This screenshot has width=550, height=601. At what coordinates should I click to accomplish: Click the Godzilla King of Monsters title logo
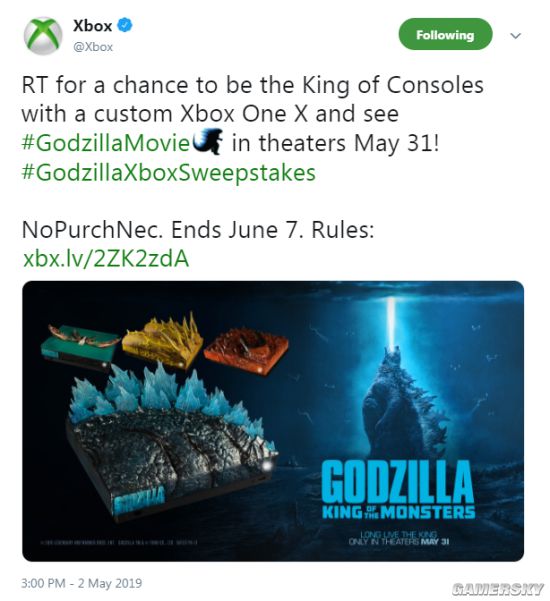(x=398, y=489)
